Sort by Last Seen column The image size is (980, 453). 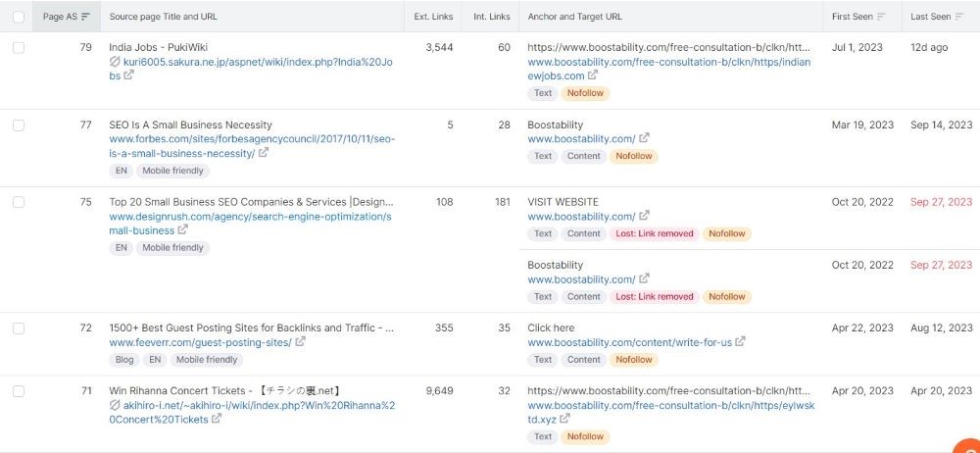[937, 17]
